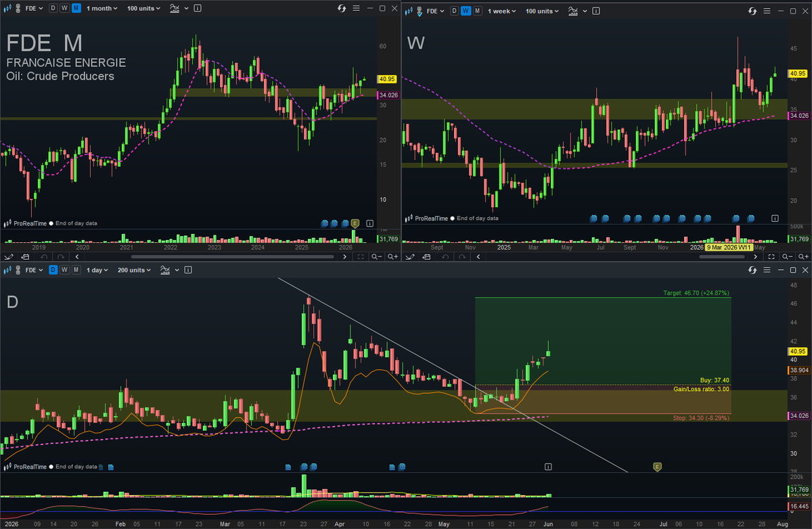Click zoom out magnifier in monthly chart

pos(376,256)
